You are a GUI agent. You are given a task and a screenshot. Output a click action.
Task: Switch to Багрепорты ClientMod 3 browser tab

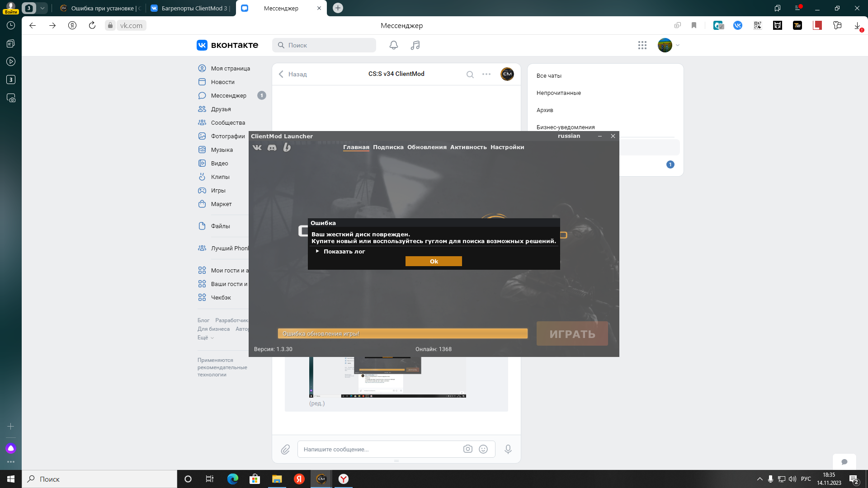tap(190, 8)
